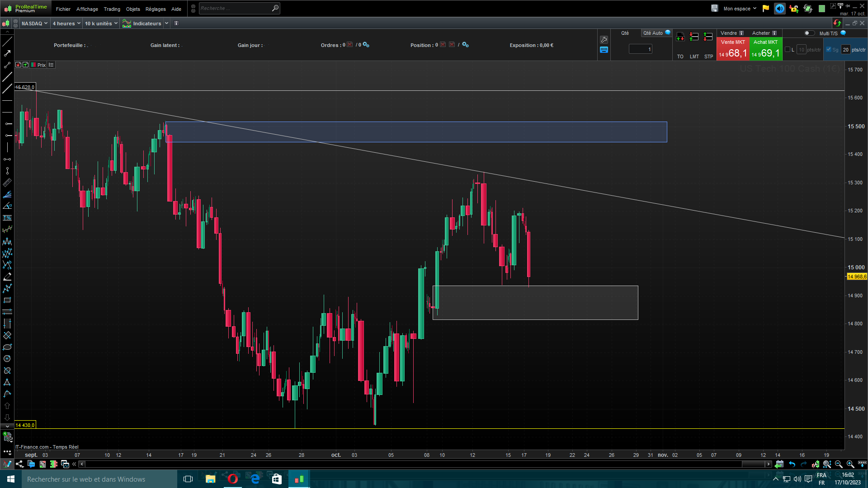Image resolution: width=868 pixels, height=488 pixels.
Task: Expand the 10 k unités dropdown
Action: 101,23
